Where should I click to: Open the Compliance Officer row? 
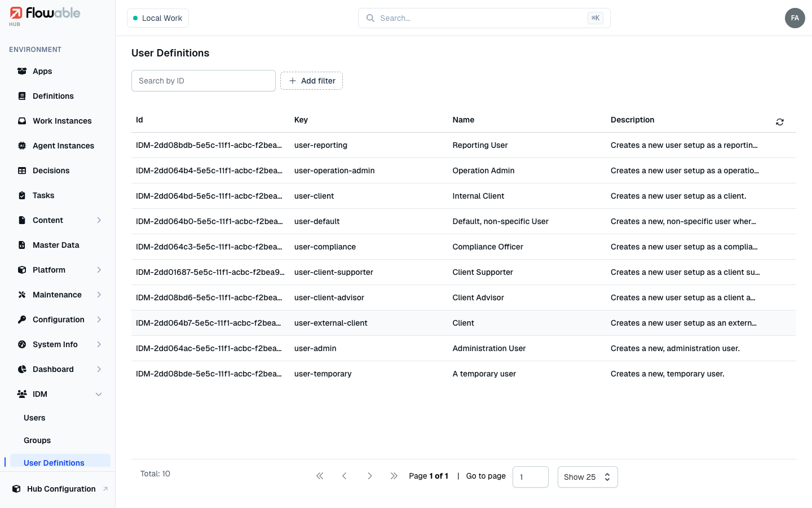click(464, 247)
